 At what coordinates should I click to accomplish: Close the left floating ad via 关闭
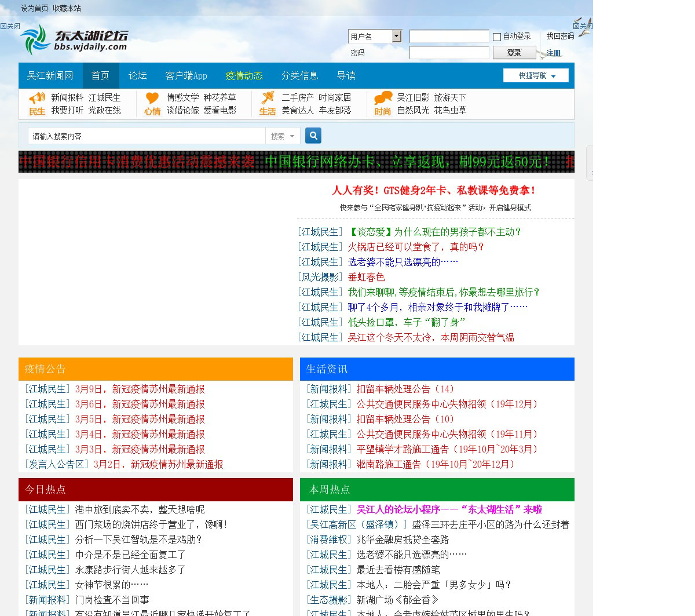[x=10, y=26]
